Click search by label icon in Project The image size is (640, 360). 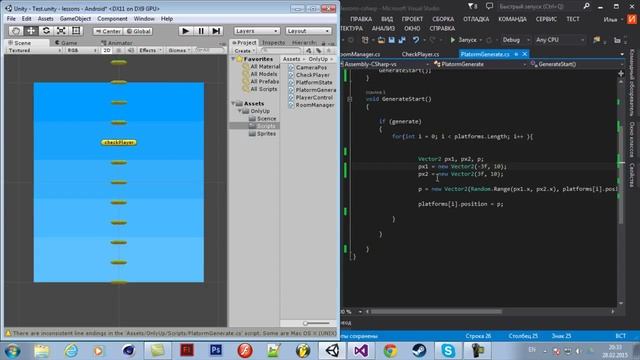point(319,51)
